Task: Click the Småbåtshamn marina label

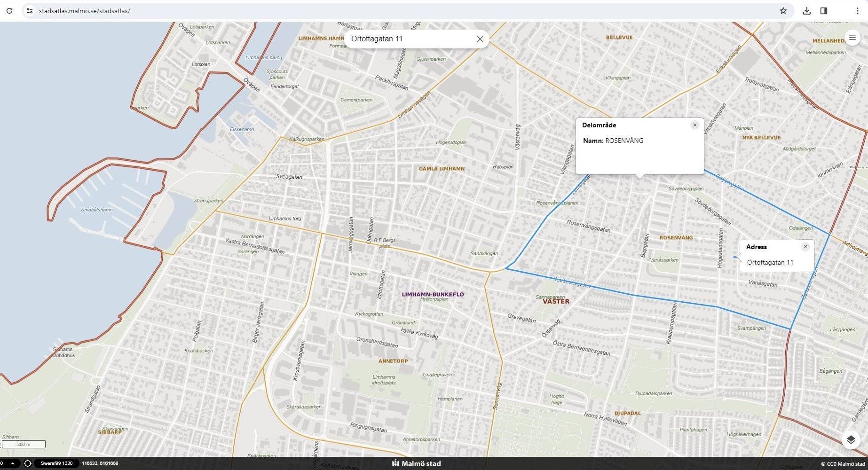Action: (97, 210)
